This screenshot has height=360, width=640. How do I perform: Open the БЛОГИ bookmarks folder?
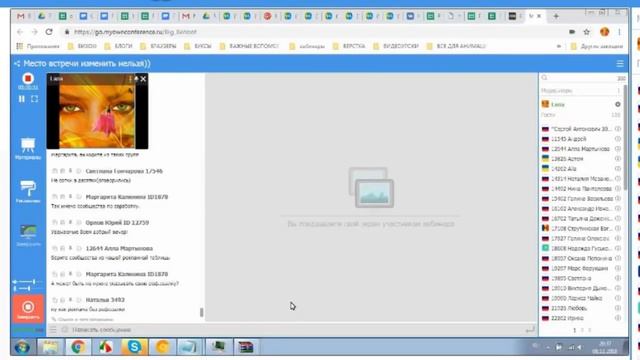coord(118,46)
